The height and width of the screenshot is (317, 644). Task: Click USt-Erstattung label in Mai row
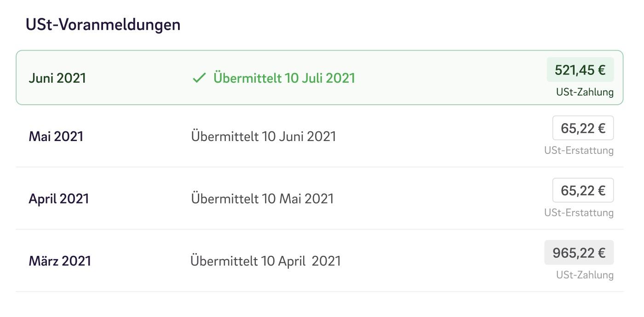(x=579, y=151)
